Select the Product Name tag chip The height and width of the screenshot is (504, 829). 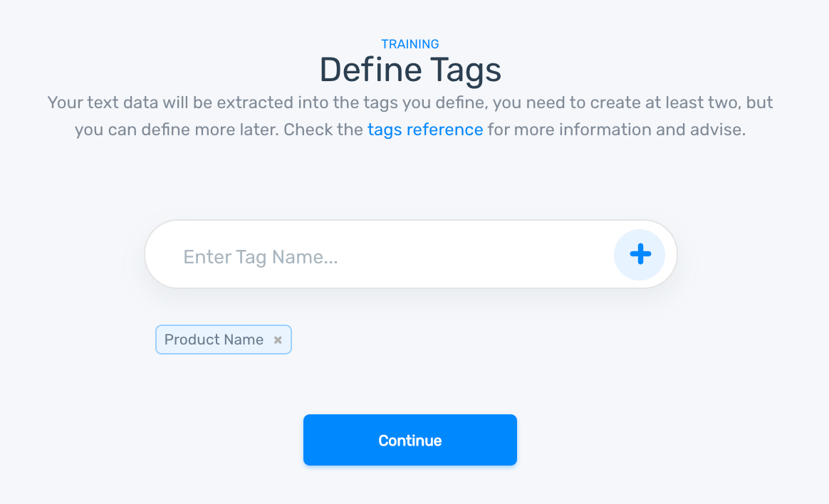tap(214, 340)
